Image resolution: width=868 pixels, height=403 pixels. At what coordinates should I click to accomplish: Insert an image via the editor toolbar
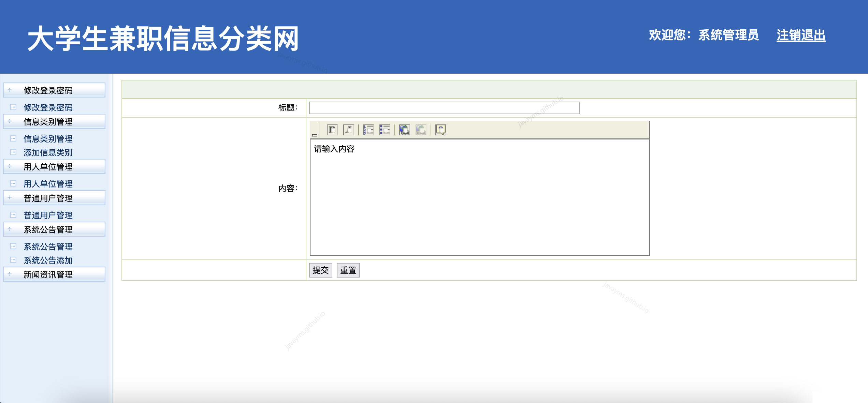pyautogui.click(x=441, y=130)
